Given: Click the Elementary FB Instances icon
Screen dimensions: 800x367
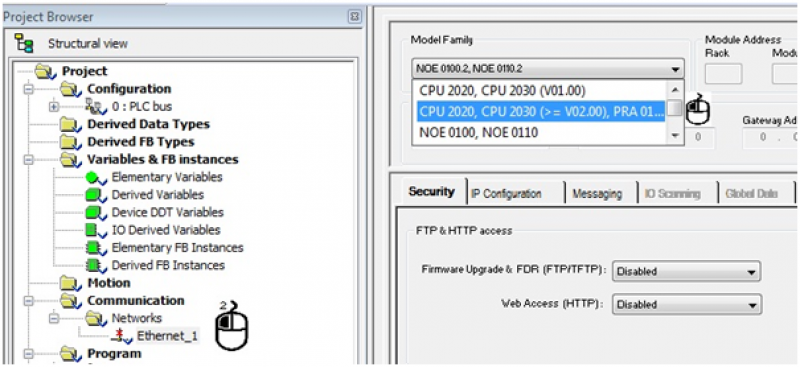Looking at the screenshot, I should click(94, 248).
